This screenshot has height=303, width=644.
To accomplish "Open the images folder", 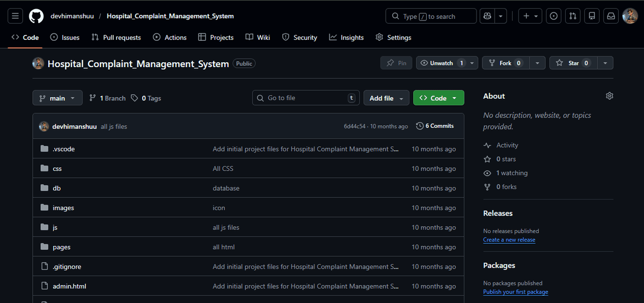I will pos(63,208).
